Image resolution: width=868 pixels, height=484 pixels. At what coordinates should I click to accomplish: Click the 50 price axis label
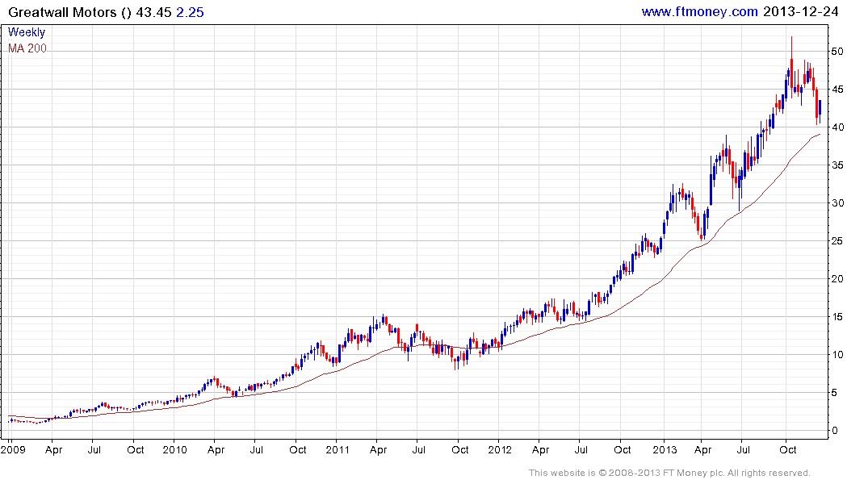coord(837,52)
